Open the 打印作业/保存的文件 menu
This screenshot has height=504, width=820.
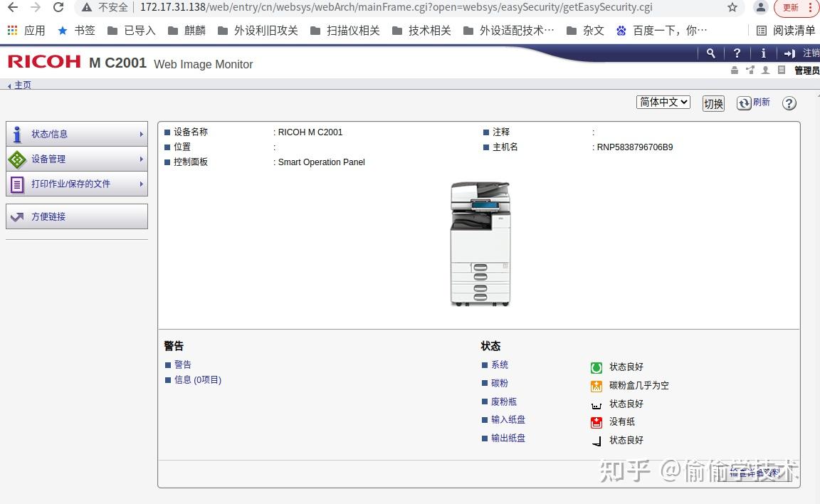77,184
